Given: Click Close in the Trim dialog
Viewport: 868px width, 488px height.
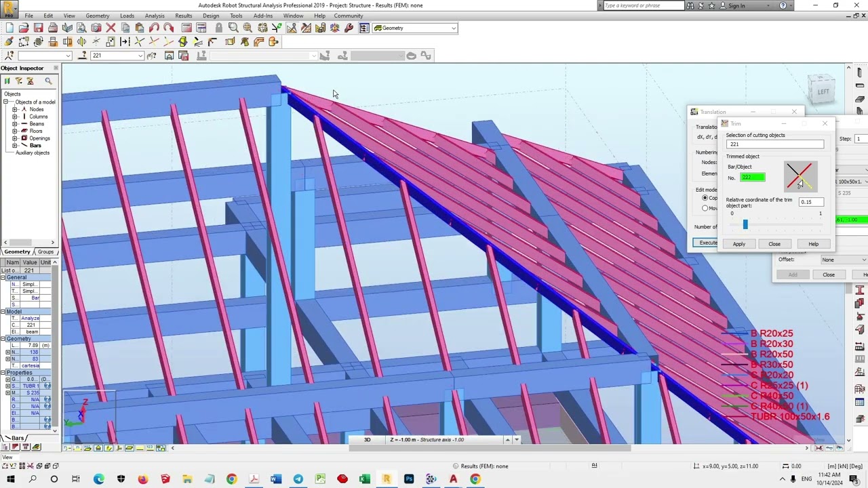Looking at the screenshot, I should point(774,244).
